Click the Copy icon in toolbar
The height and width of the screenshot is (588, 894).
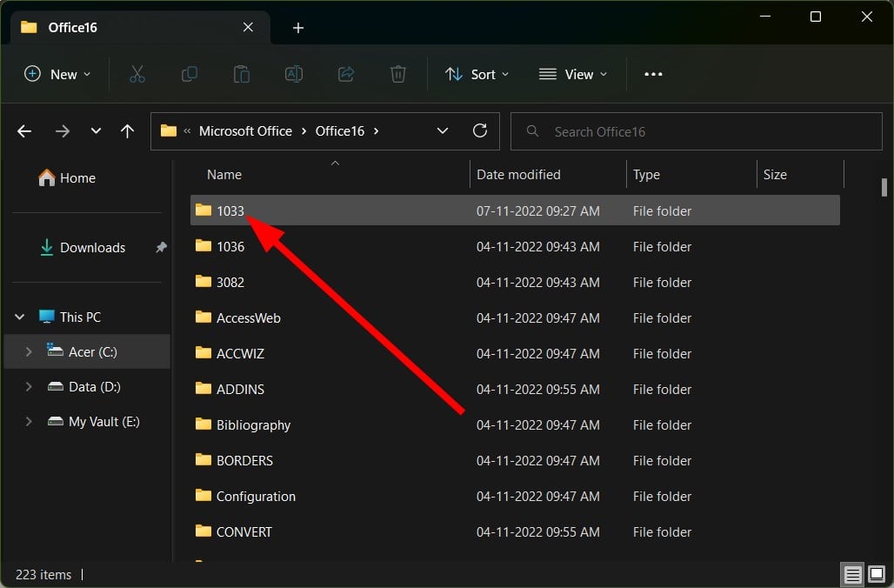point(190,74)
